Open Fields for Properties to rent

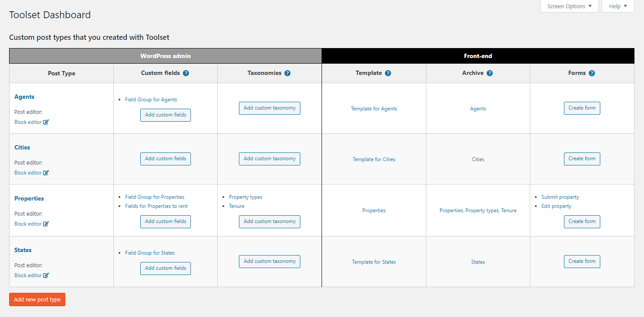[x=156, y=206]
